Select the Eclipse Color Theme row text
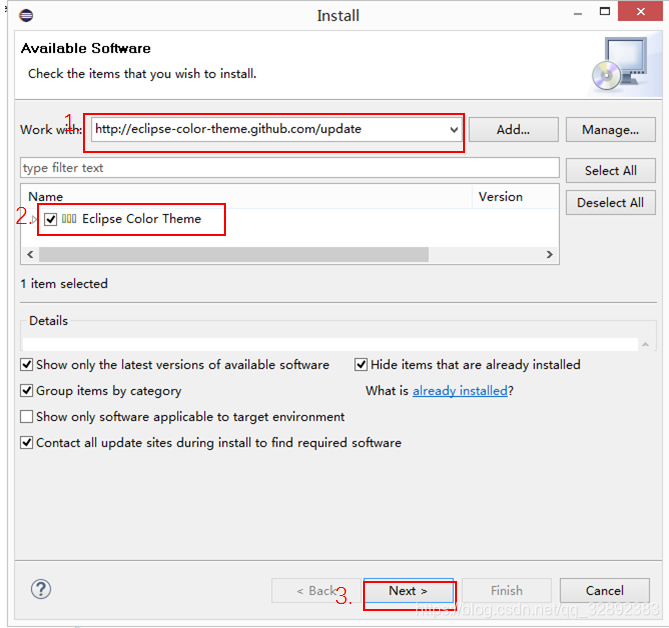669x628 pixels. coord(141,219)
